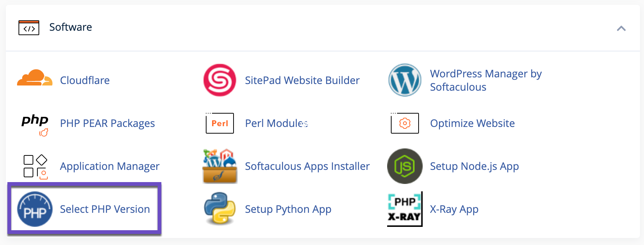
Task: Go to WordPress Manager by Softaculous
Action: pyautogui.click(x=486, y=80)
